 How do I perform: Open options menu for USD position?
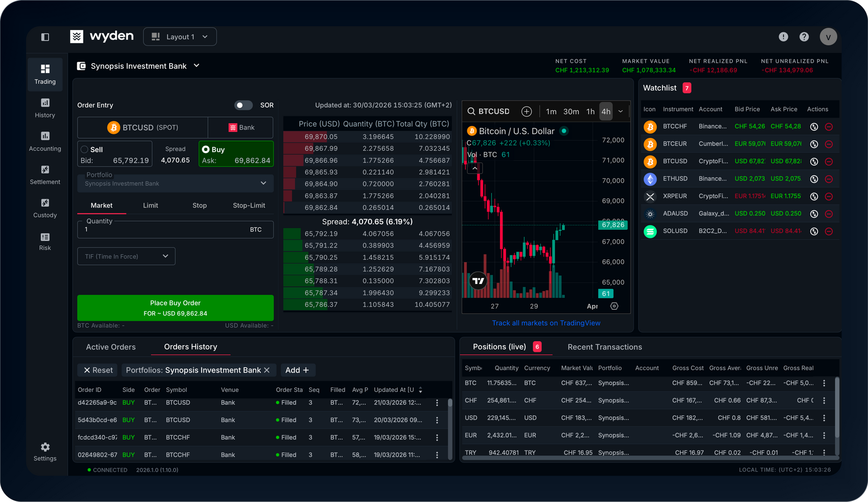(x=824, y=418)
